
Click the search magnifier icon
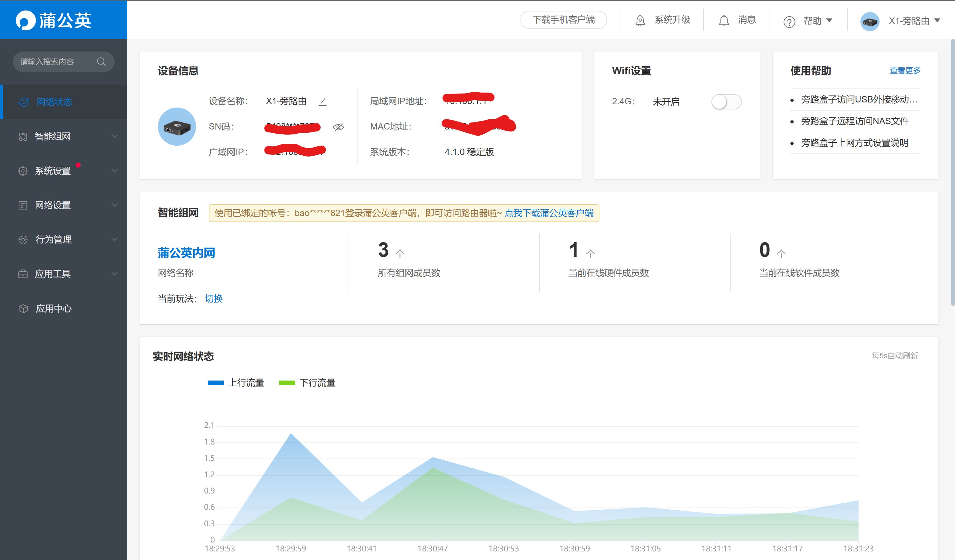tap(101, 62)
